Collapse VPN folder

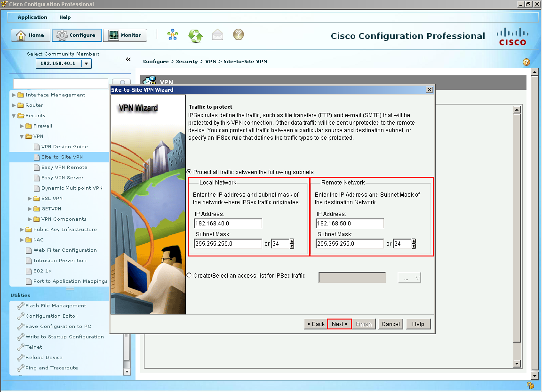pyautogui.click(x=22, y=136)
